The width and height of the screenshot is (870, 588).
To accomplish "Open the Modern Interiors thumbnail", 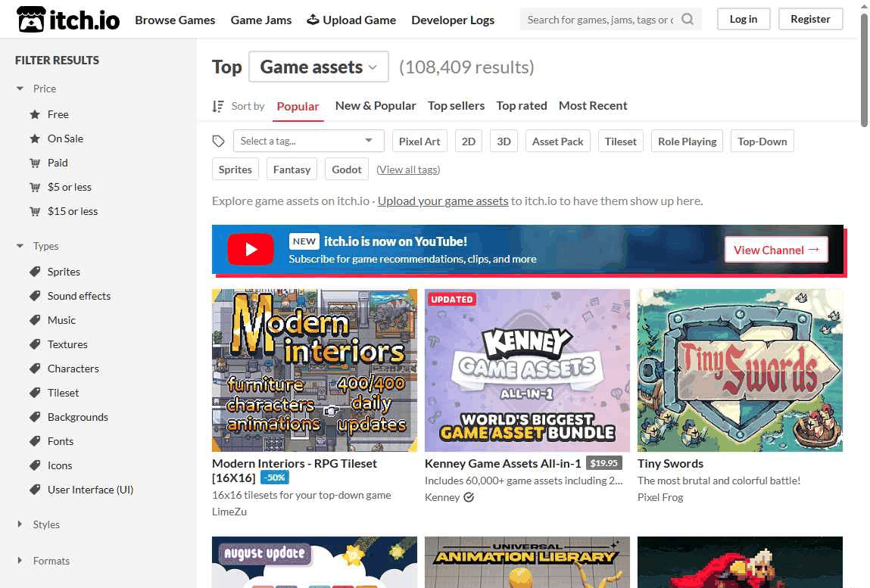I will coord(314,370).
